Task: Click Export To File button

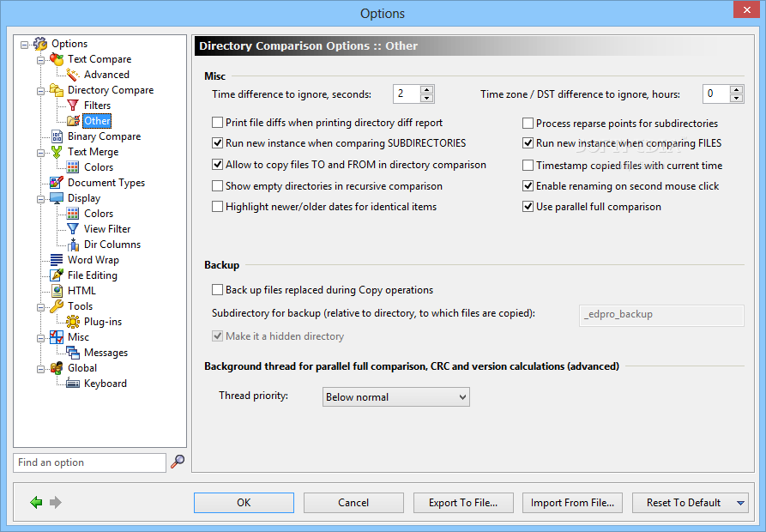Action: tap(463, 503)
